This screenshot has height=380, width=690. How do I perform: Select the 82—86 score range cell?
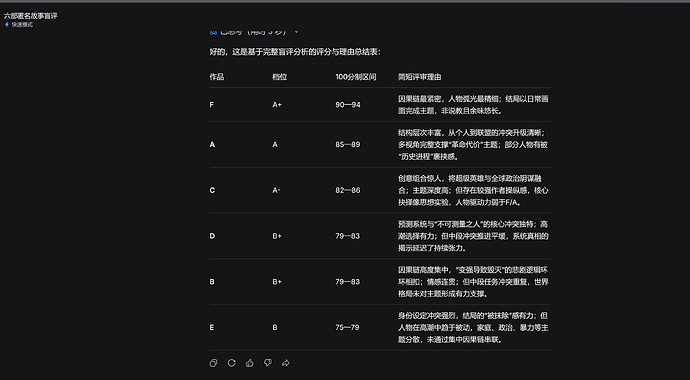[x=348, y=190]
